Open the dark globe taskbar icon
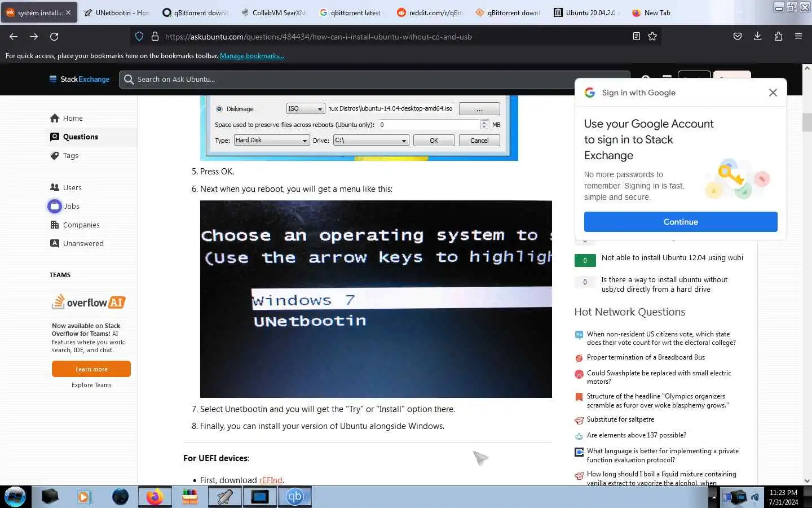The width and height of the screenshot is (812, 508). pyautogui.click(x=120, y=497)
